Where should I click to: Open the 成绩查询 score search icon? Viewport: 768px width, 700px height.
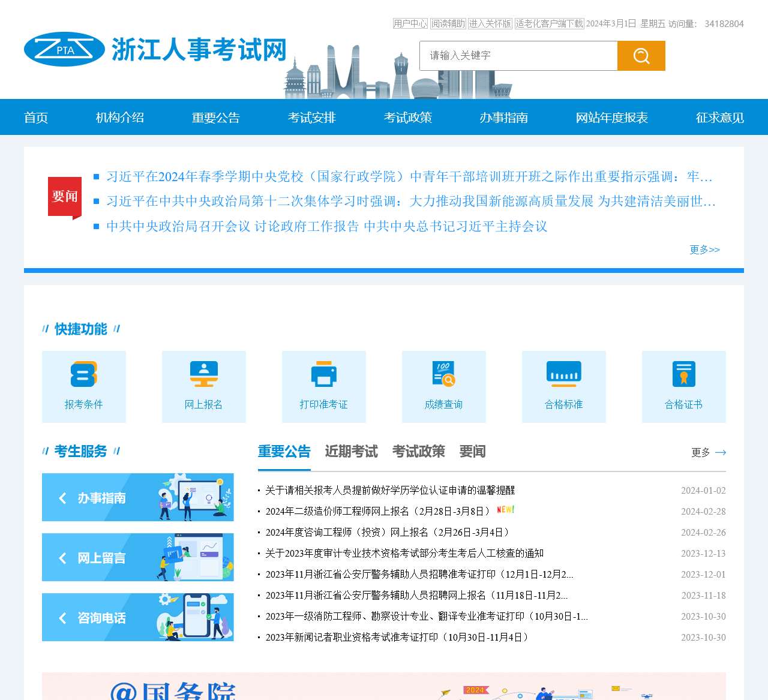[x=444, y=375]
